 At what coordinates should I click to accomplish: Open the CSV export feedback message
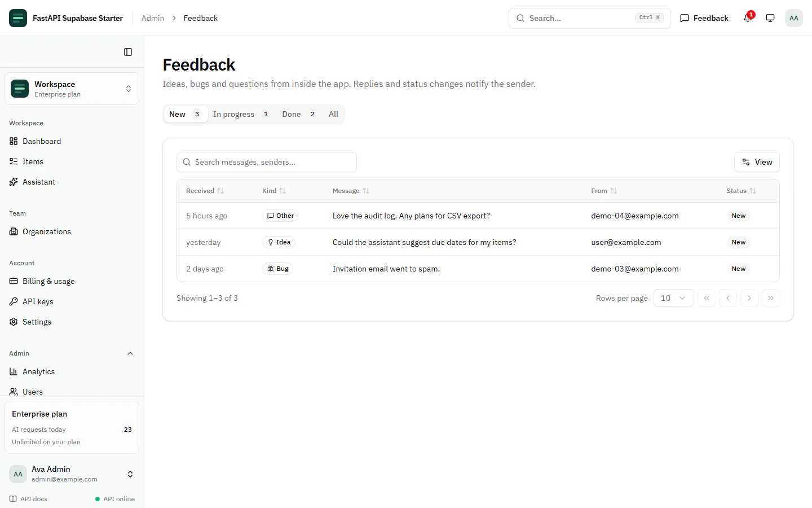tap(411, 216)
